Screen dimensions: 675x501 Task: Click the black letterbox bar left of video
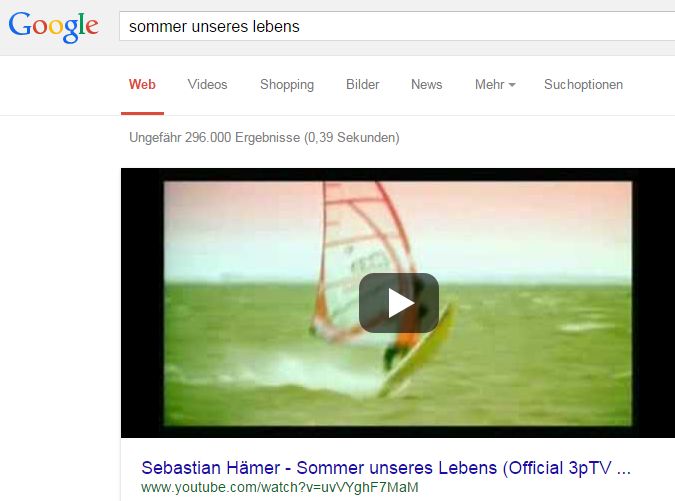click(x=142, y=303)
